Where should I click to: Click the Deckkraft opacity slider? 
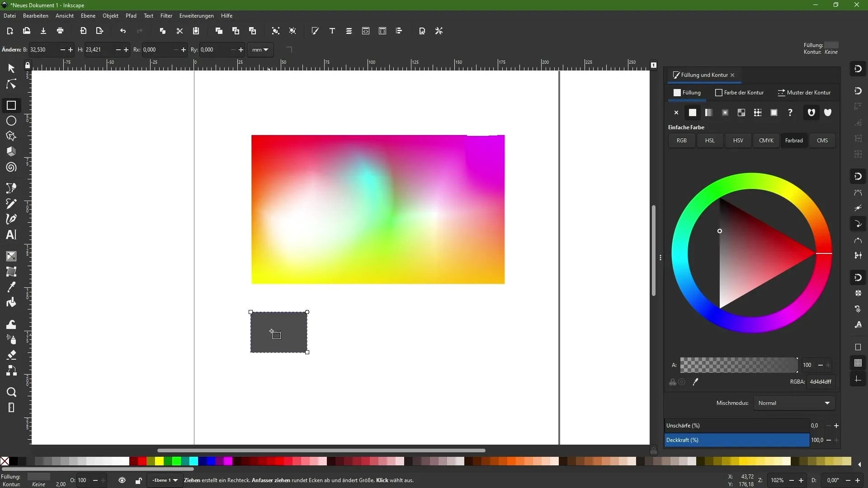point(737,440)
